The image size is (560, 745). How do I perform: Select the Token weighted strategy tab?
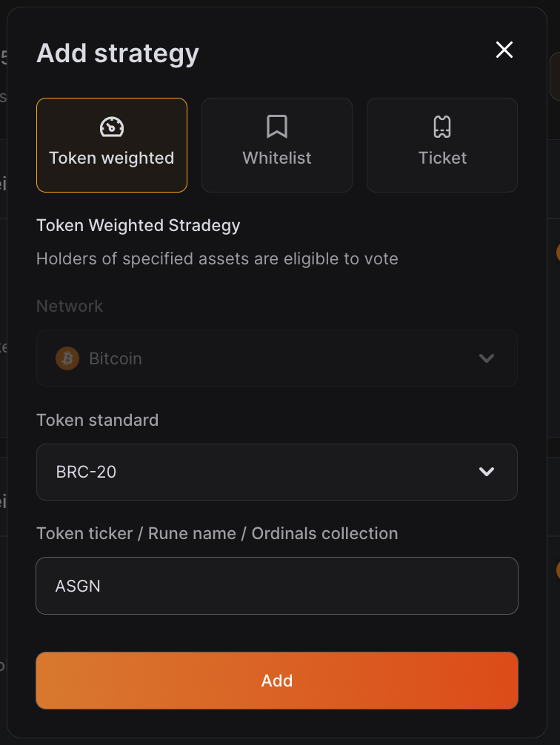tap(112, 145)
